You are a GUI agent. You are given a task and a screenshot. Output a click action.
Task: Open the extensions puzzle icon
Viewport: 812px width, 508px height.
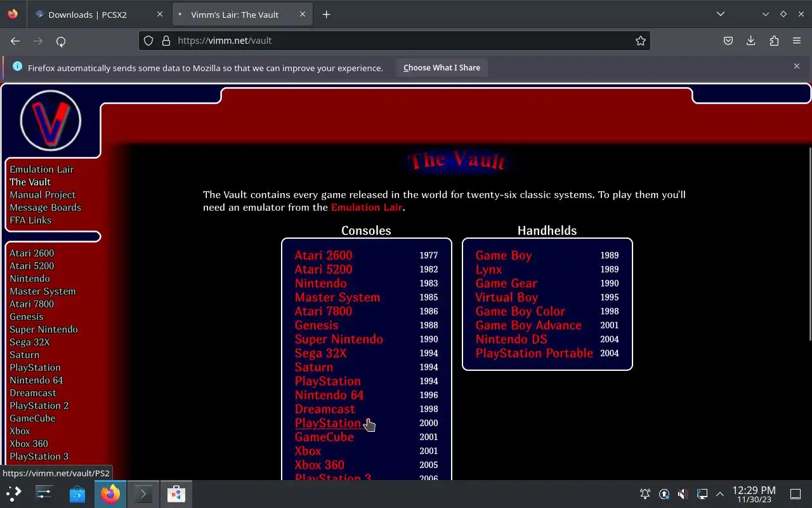pyautogui.click(x=774, y=41)
